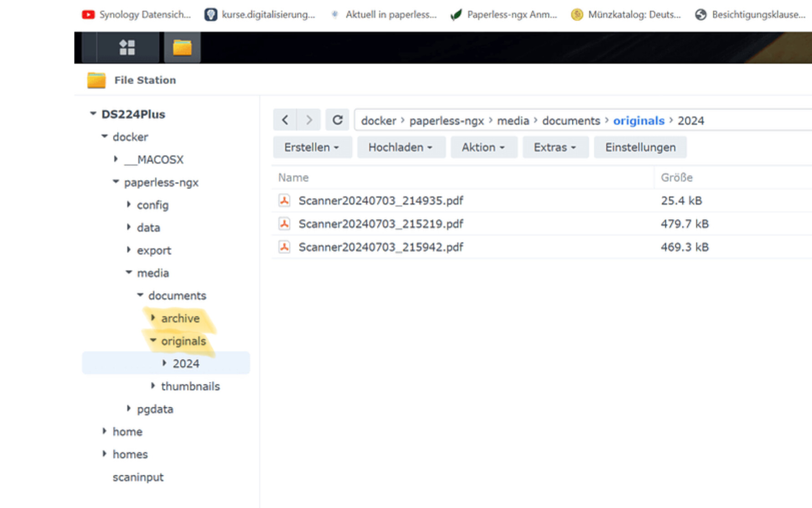Open the Aktion dropdown menu
812x508 pixels.
(x=484, y=147)
